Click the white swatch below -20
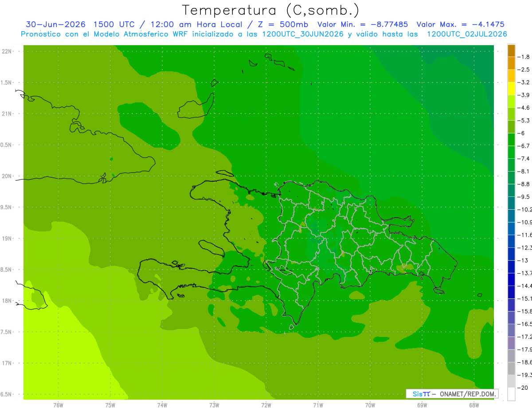This screenshot has height=411, width=532. [x=511, y=394]
